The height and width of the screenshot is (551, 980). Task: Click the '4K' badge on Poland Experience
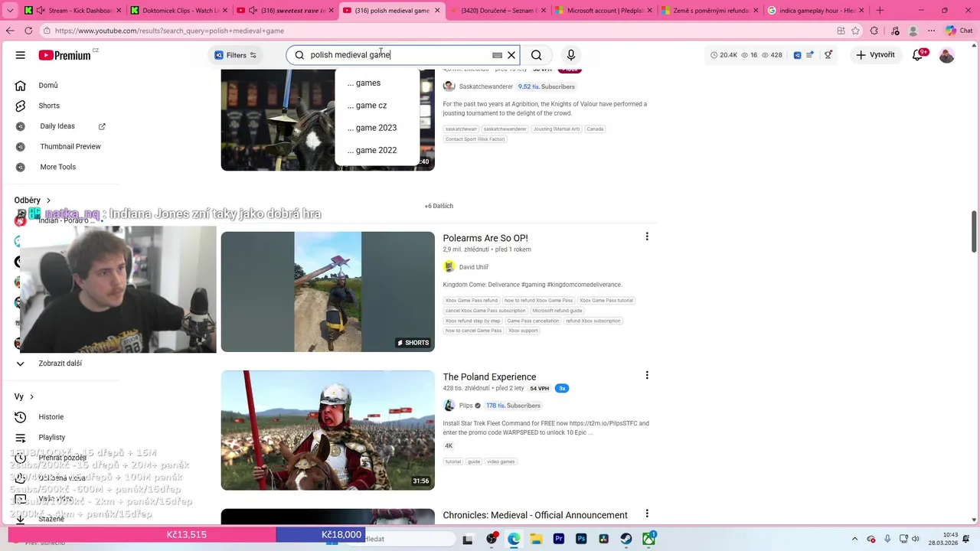[x=449, y=445]
